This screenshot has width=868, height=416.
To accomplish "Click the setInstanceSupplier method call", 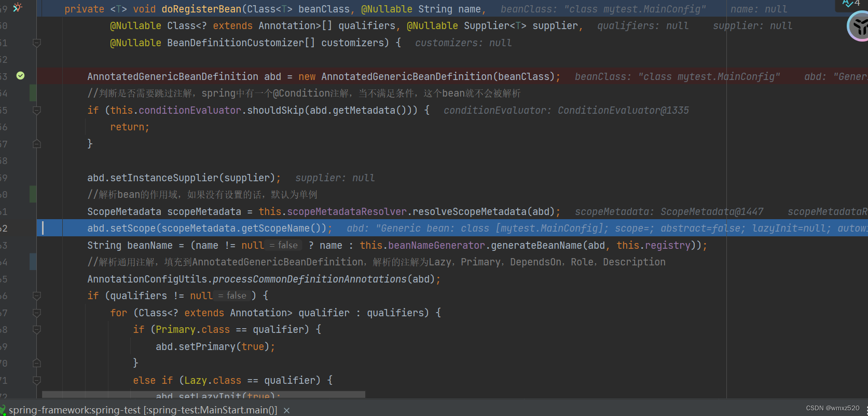I will [x=164, y=178].
